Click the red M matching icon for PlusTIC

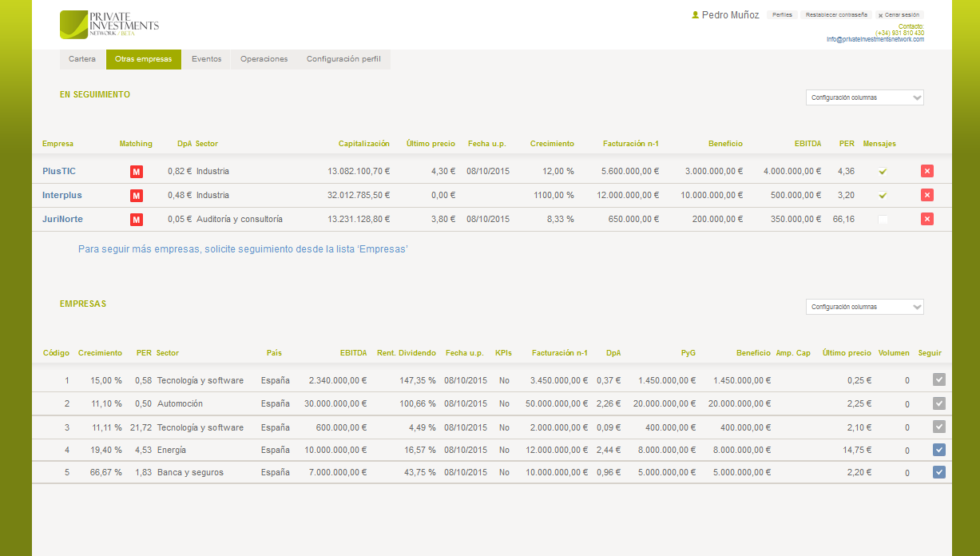pos(137,172)
